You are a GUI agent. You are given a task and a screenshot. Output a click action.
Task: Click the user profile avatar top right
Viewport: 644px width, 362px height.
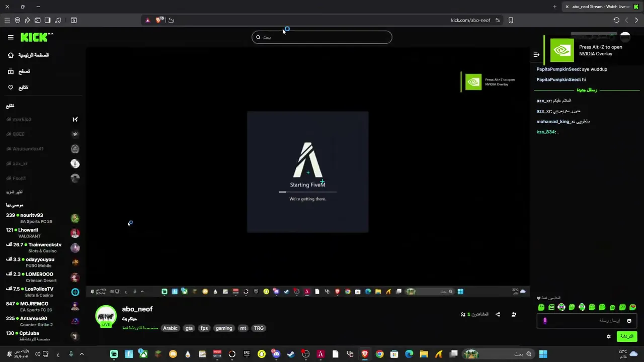coord(625,37)
